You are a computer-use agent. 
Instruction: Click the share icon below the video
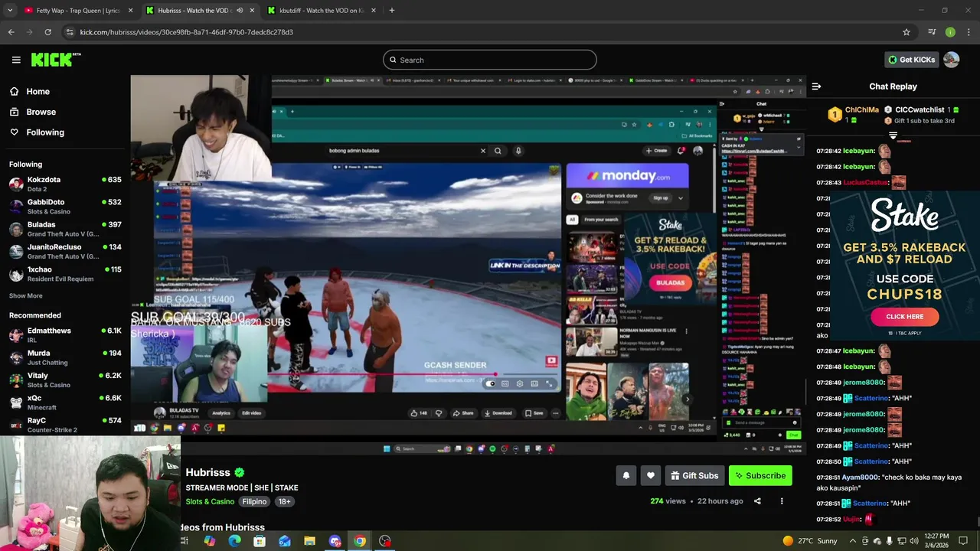point(757,501)
